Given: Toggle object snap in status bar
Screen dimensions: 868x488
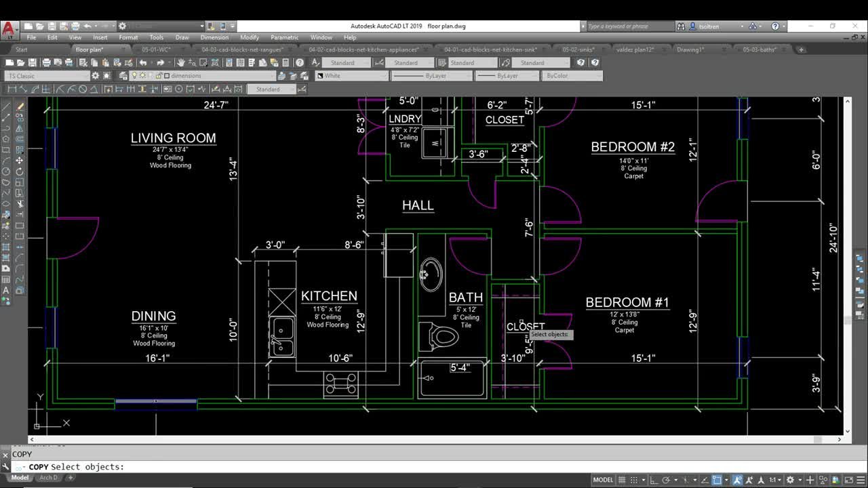Looking at the screenshot, I should (717, 480).
